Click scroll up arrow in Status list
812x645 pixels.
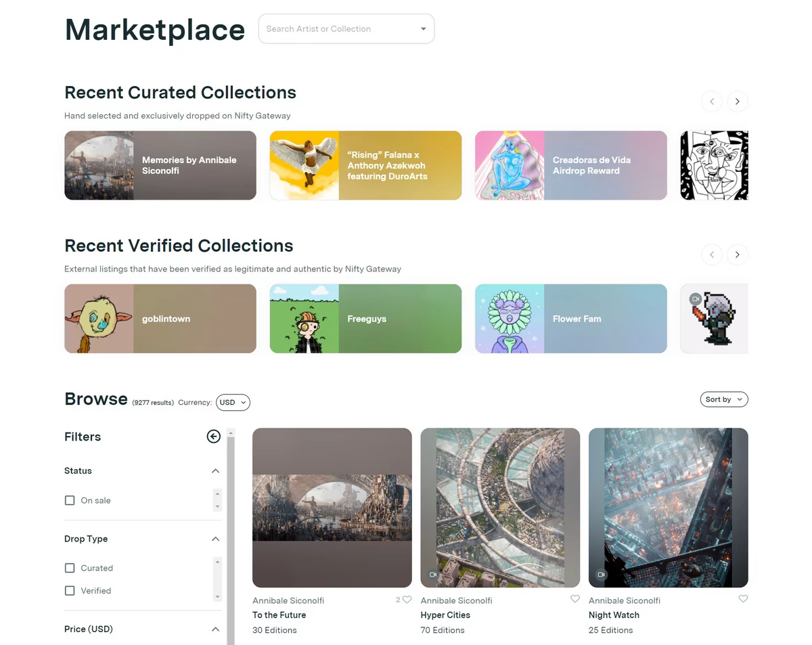[217, 493]
